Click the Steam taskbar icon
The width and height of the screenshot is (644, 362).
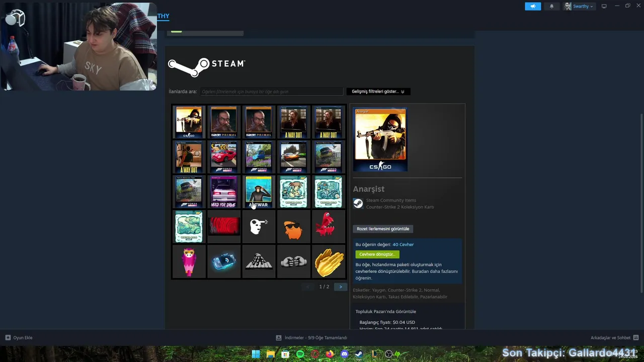(359, 354)
